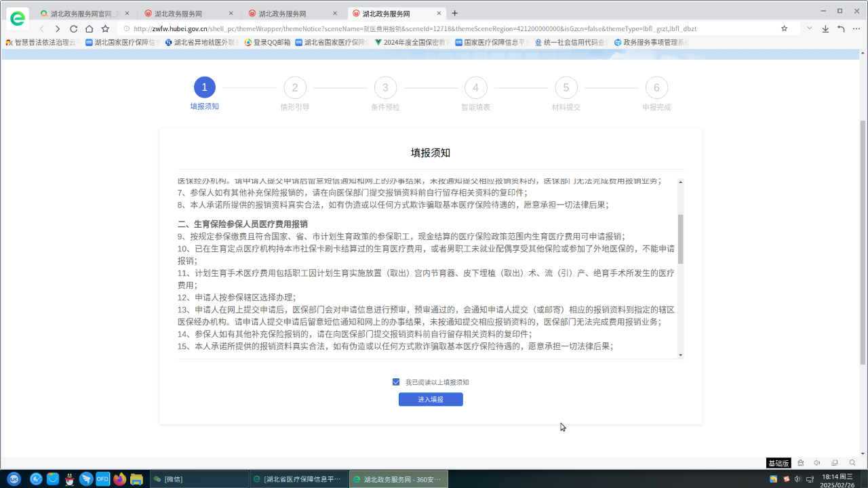Click the 进入填报 button
Viewport: 868px width, 488px height.
point(431,400)
